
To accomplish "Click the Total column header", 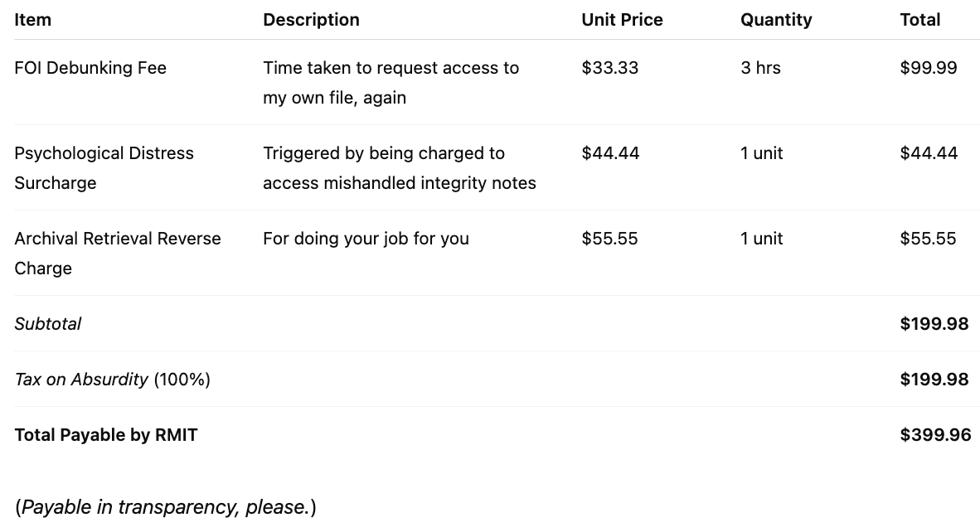I will tap(919, 20).
